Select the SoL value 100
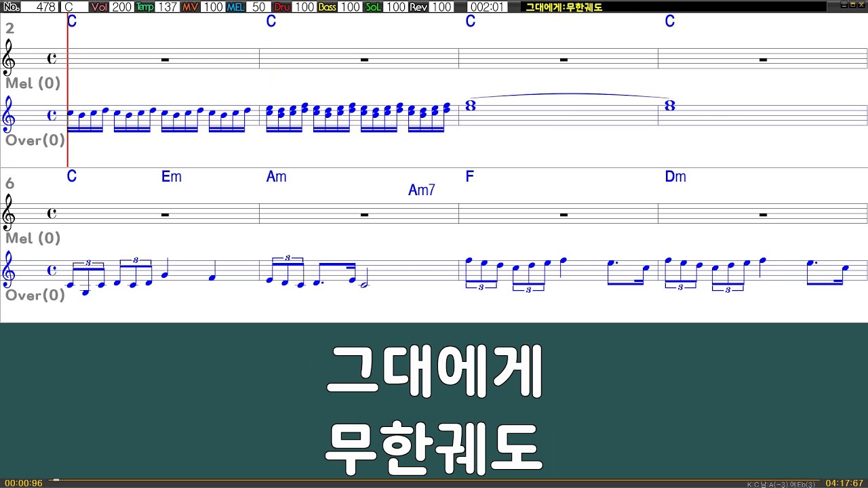 [395, 7]
